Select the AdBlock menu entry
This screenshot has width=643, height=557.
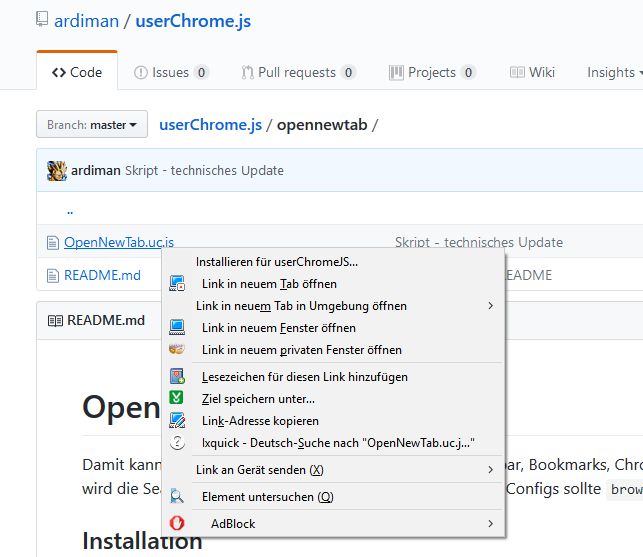click(333, 524)
